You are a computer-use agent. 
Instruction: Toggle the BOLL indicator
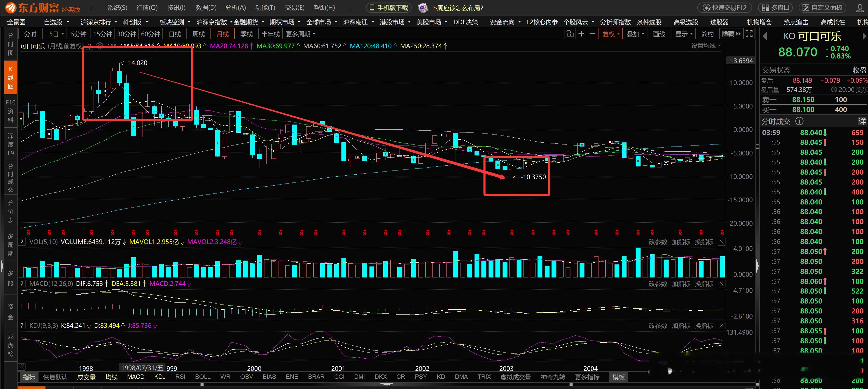click(202, 377)
